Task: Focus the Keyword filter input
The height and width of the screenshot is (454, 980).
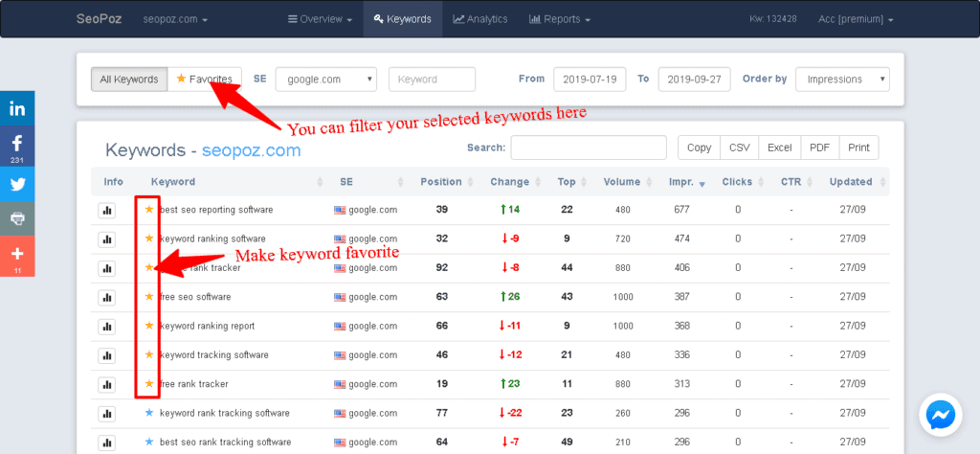Action: (432, 79)
